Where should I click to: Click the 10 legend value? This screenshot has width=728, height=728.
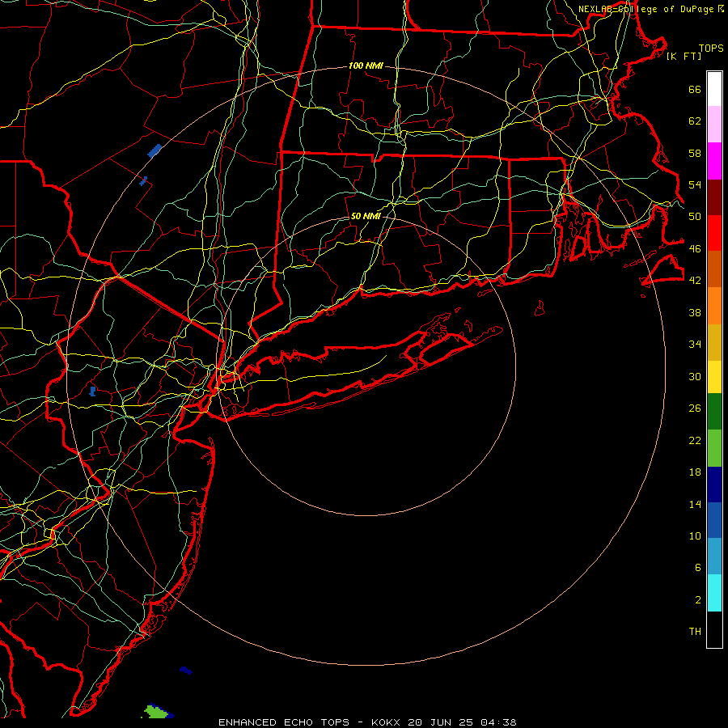tap(695, 535)
